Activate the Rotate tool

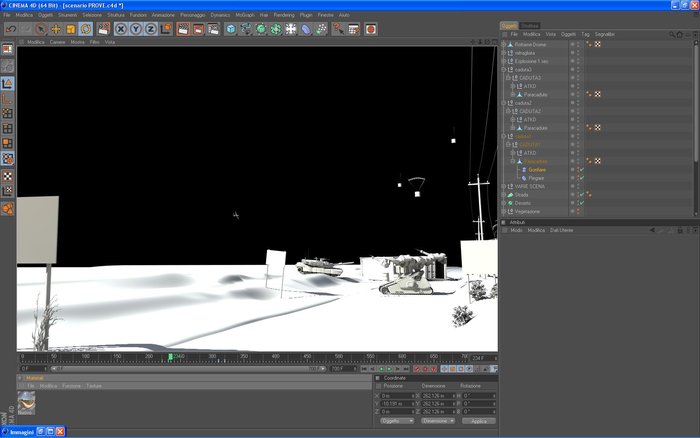86,29
